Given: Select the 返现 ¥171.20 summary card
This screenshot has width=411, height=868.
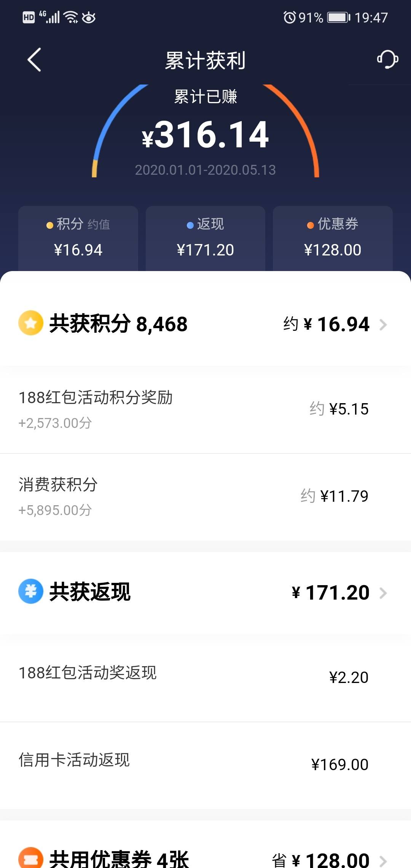Looking at the screenshot, I should pos(205,239).
